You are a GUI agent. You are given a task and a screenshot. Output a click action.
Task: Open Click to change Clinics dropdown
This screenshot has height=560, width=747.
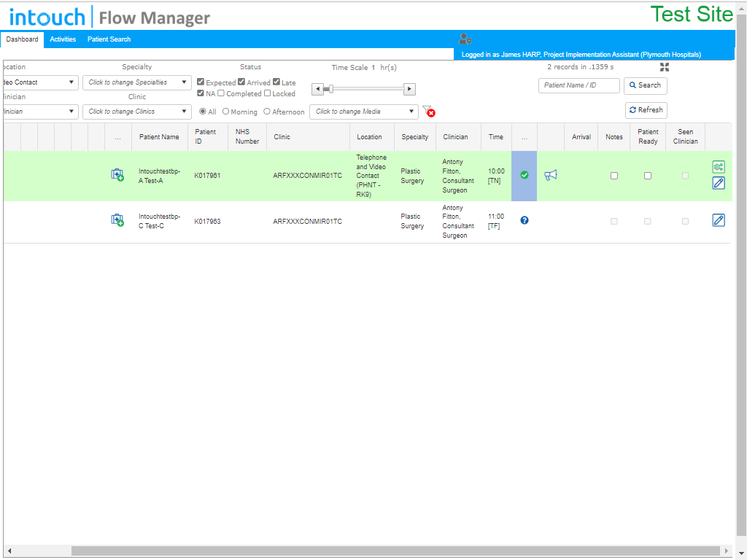tap(136, 112)
